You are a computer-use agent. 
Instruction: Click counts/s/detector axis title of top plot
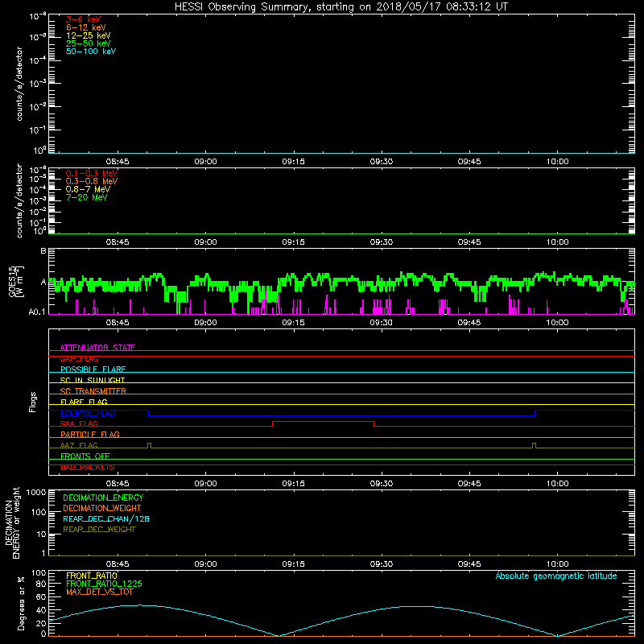pos(19,84)
